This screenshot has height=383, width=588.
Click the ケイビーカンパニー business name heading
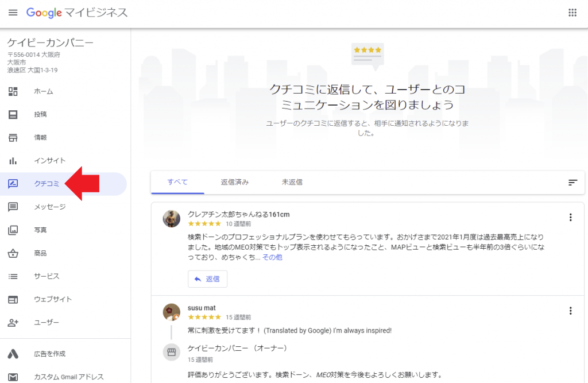(51, 42)
